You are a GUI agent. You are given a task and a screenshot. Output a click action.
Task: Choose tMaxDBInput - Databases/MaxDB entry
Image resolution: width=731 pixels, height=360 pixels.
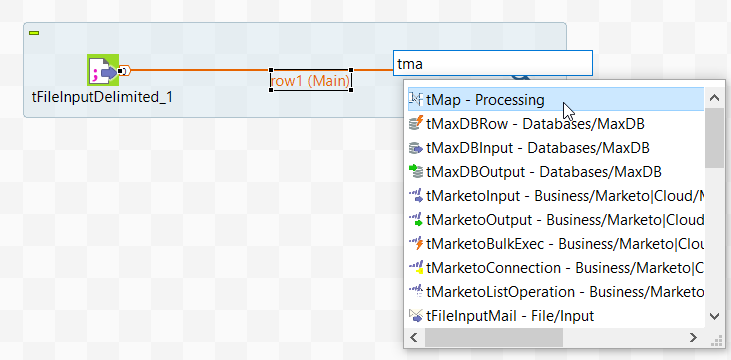[x=556, y=148]
